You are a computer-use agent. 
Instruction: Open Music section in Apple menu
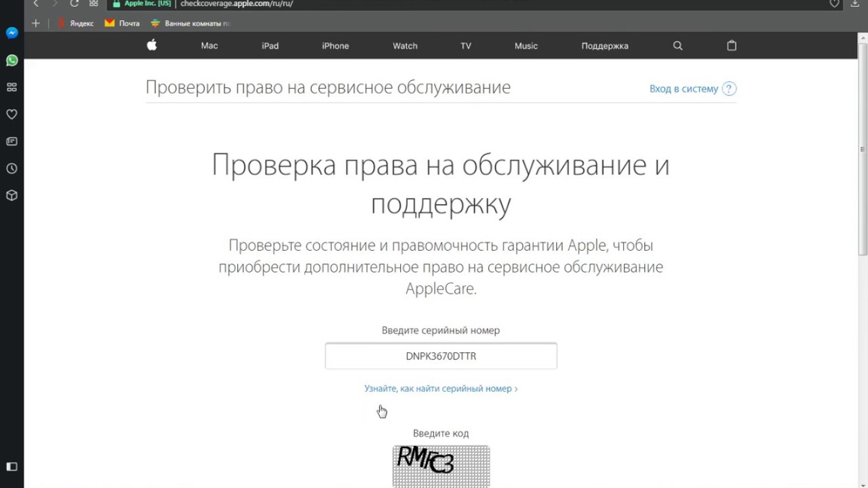pyautogui.click(x=526, y=46)
